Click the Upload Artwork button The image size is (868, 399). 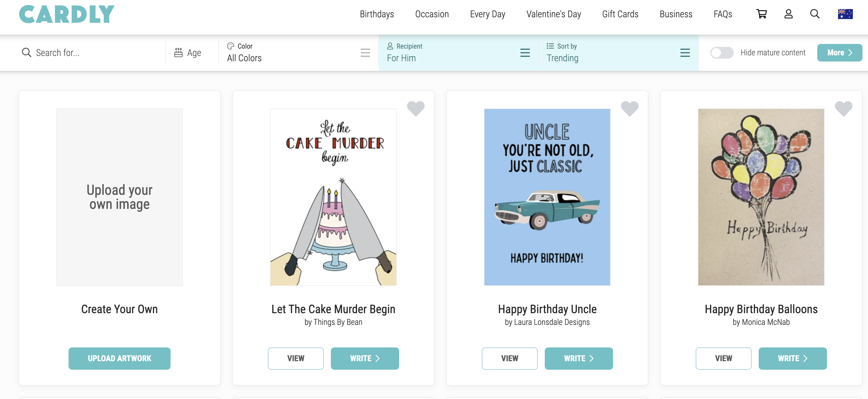coord(119,359)
